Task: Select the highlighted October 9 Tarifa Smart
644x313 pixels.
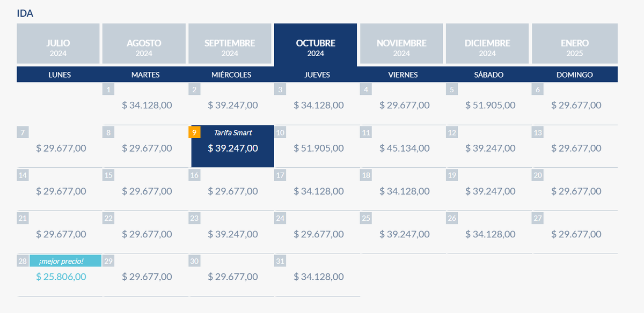Action: pos(232,148)
